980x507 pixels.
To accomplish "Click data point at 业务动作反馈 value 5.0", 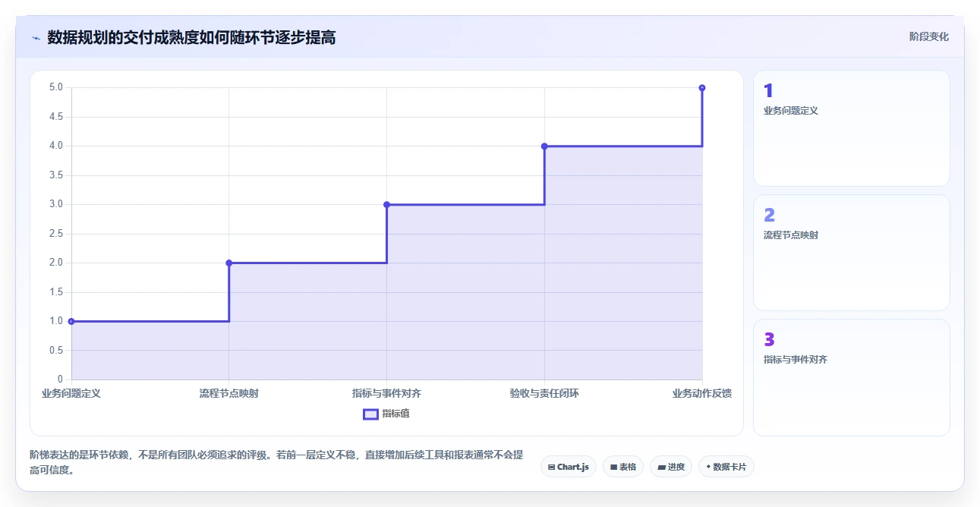I will [702, 88].
